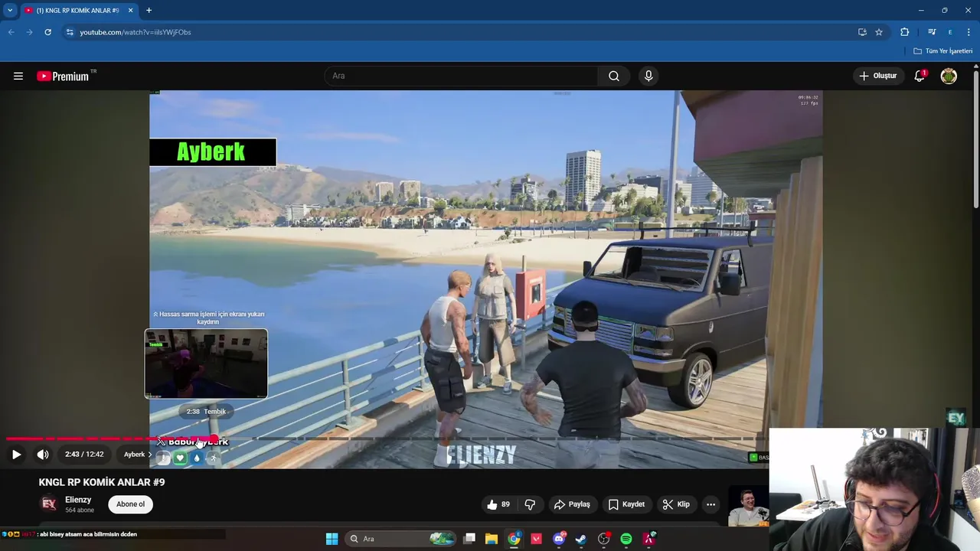The width and height of the screenshot is (980, 551).
Task: Click the search magnifier button
Action: point(614,76)
